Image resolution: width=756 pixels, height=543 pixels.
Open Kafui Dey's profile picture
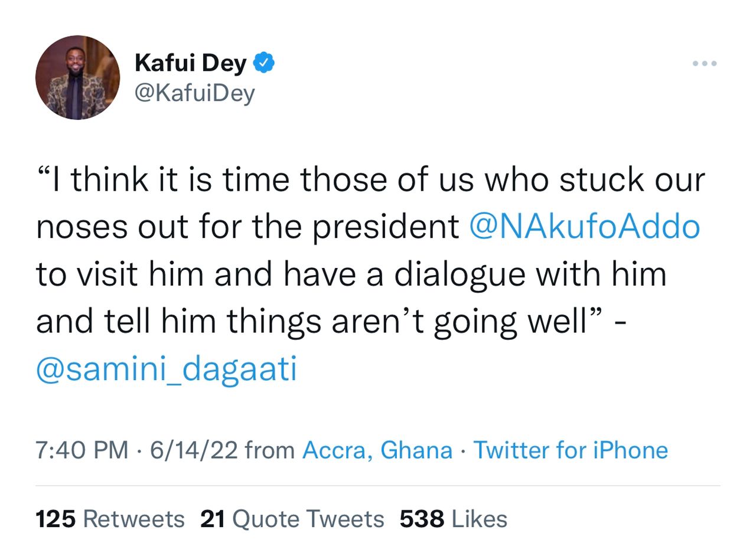[77, 77]
